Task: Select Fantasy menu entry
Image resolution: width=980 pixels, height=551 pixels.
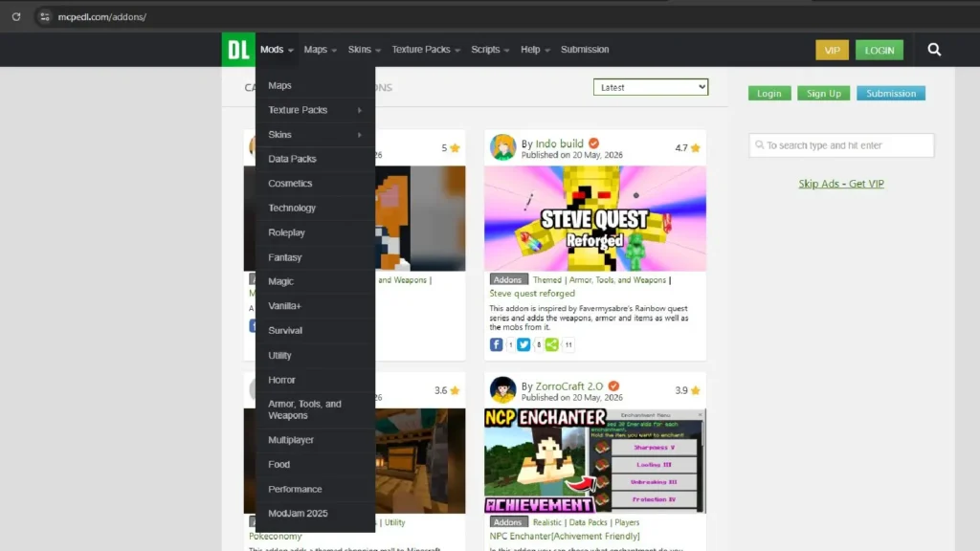Action: click(315, 256)
